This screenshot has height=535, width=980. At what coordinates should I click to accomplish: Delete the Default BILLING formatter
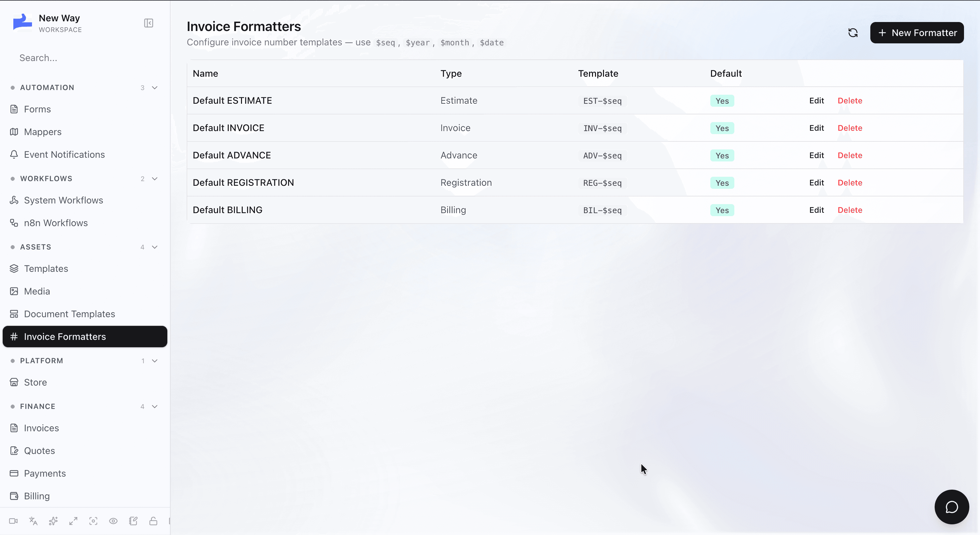850,210
